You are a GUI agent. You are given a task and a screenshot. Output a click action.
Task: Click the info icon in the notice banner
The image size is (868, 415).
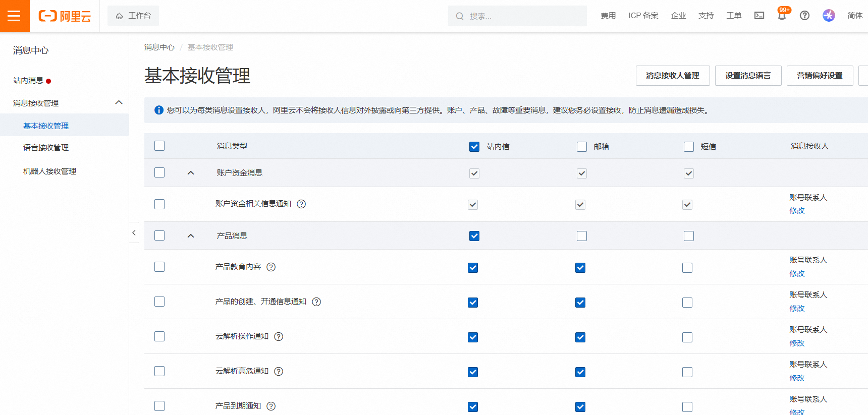pos(159,110)
